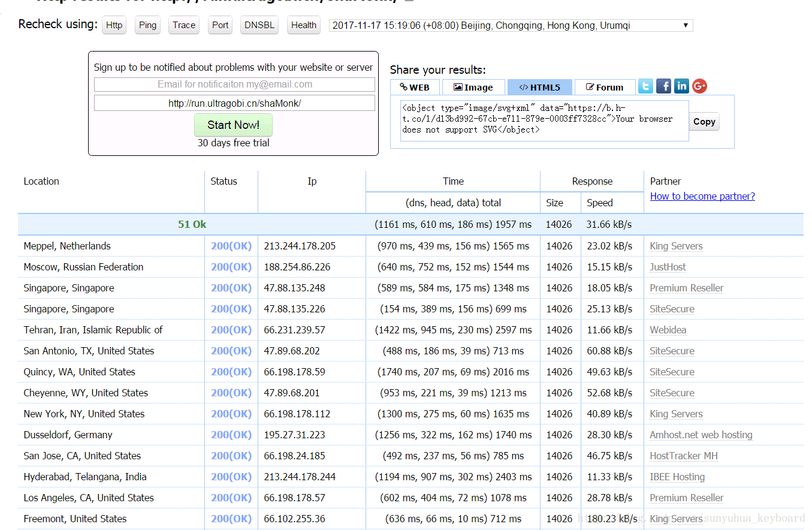Click speed value 60.88 kB/s
Screen dimensions: 812x530
(x=609, y=351)
